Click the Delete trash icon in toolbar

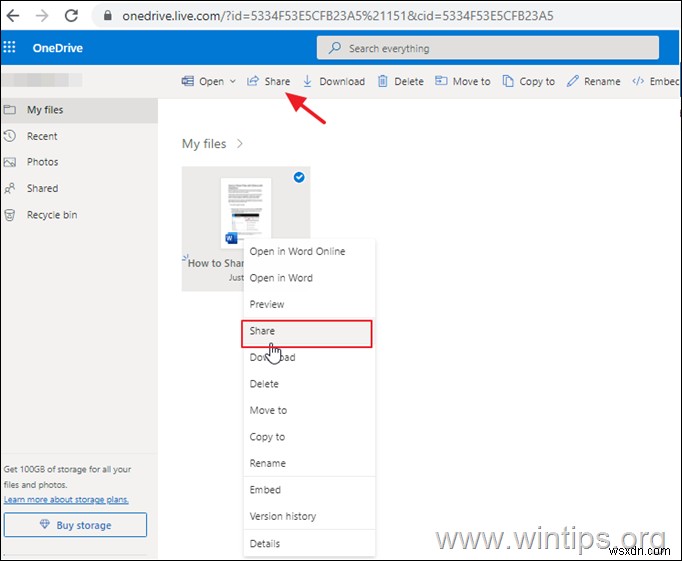tap(382, 81)
